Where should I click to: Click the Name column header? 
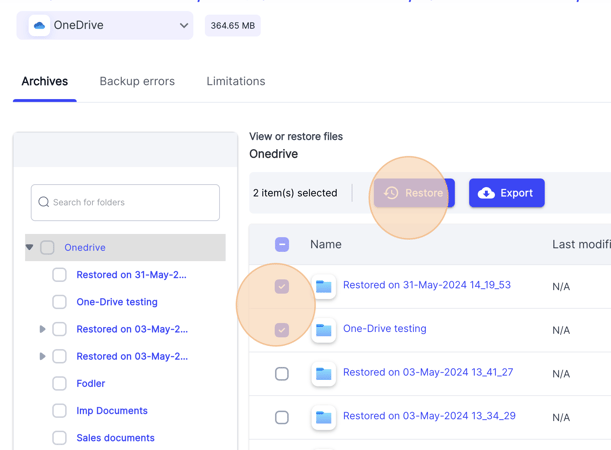(326, 244)
